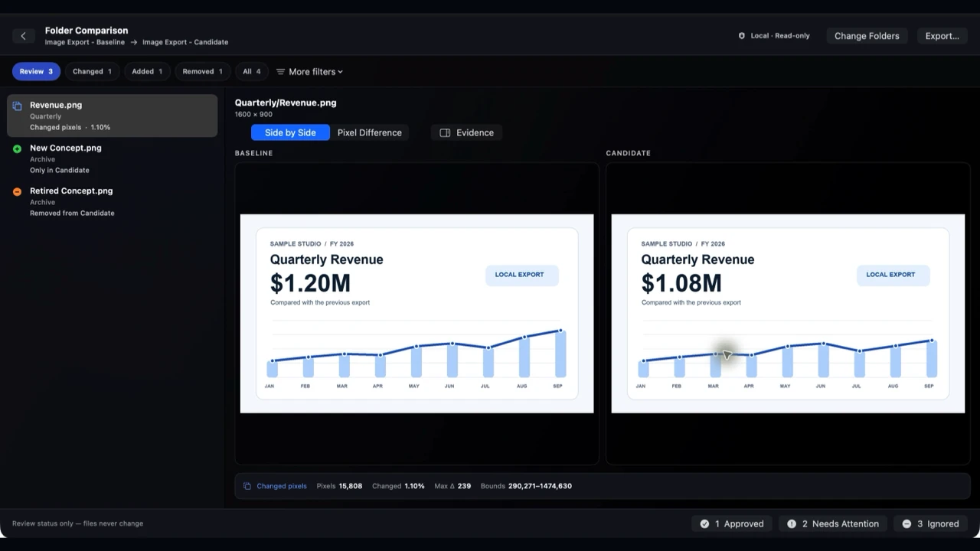Select Retired Concept.png in file list
Image resolution: width=980 pixels, height=551 pixels.
[x=113, y=201]
